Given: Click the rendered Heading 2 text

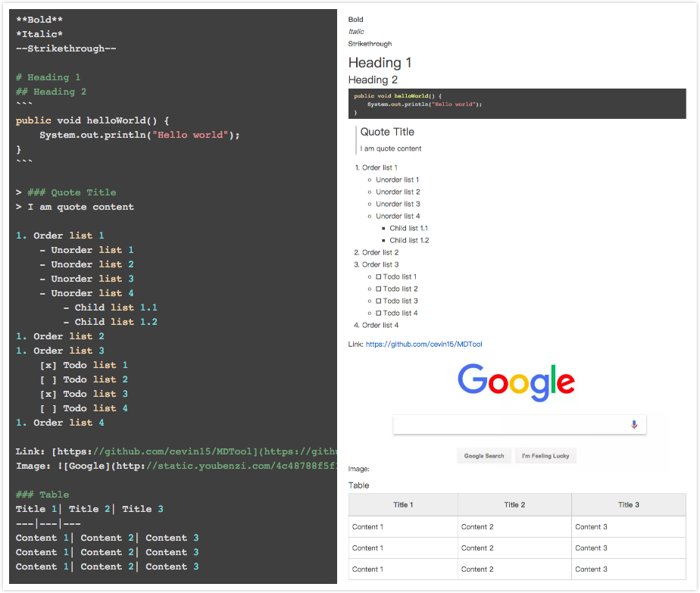Looking at the screenshot, I should pyautogui.click(x=373, y=80).
